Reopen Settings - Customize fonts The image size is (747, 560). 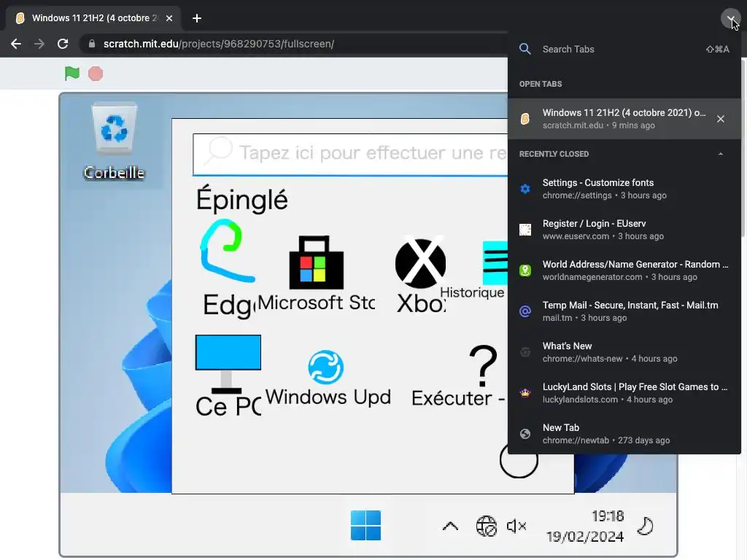[x=624, y=189]
